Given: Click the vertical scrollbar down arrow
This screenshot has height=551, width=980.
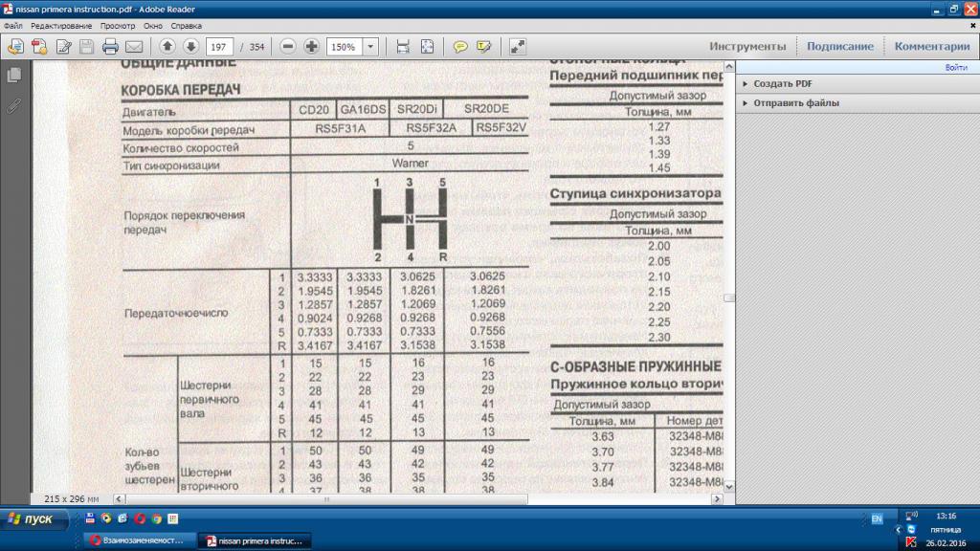Looking at the screenshot, I should 728,486.
